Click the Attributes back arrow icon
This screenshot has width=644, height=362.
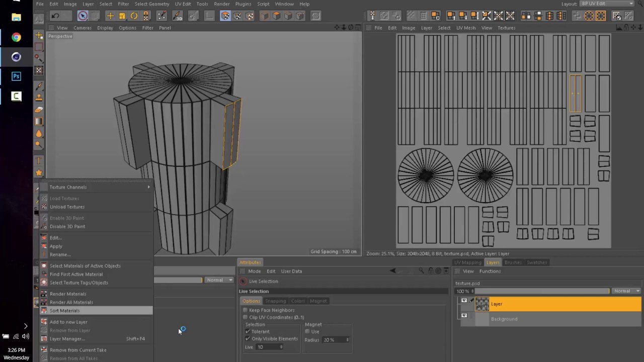pyautogui.click(x=393, y=271)
